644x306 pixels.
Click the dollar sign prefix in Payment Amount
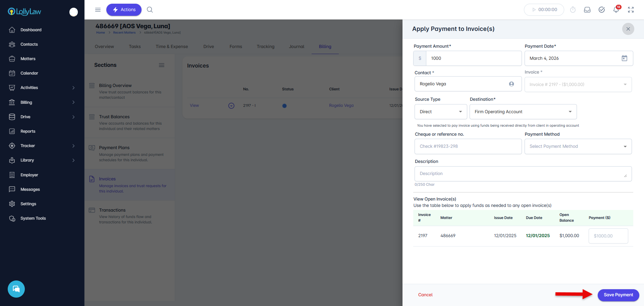[420, 58]
